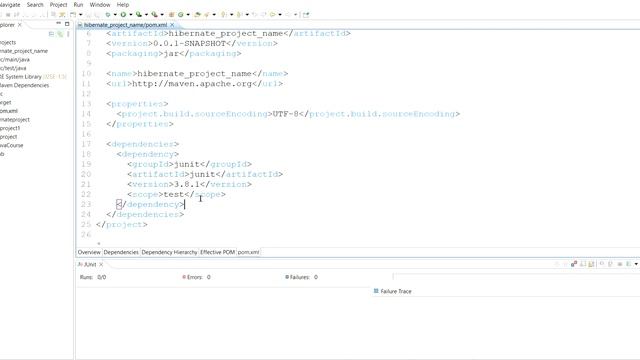The width and height of the screenshot is (640, 360).
Task: Close the explorer view tab
Action: click(20, 25)
